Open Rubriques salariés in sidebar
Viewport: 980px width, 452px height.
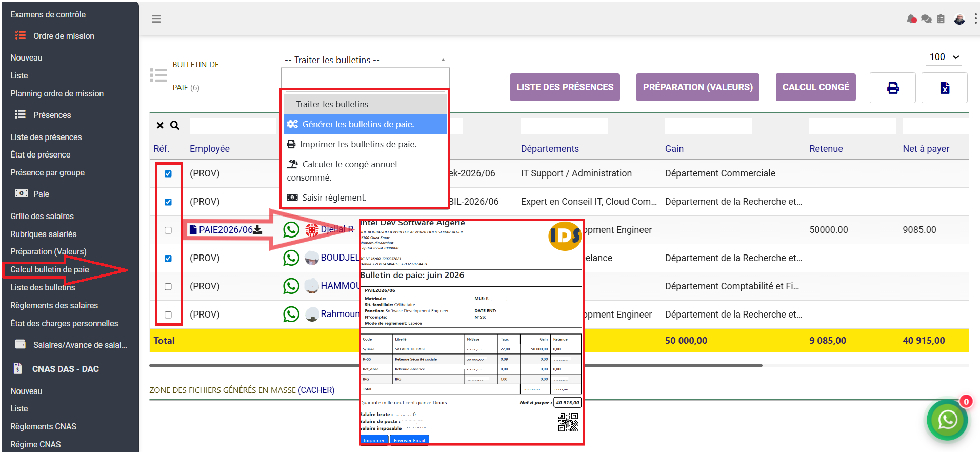pos(44,234)
